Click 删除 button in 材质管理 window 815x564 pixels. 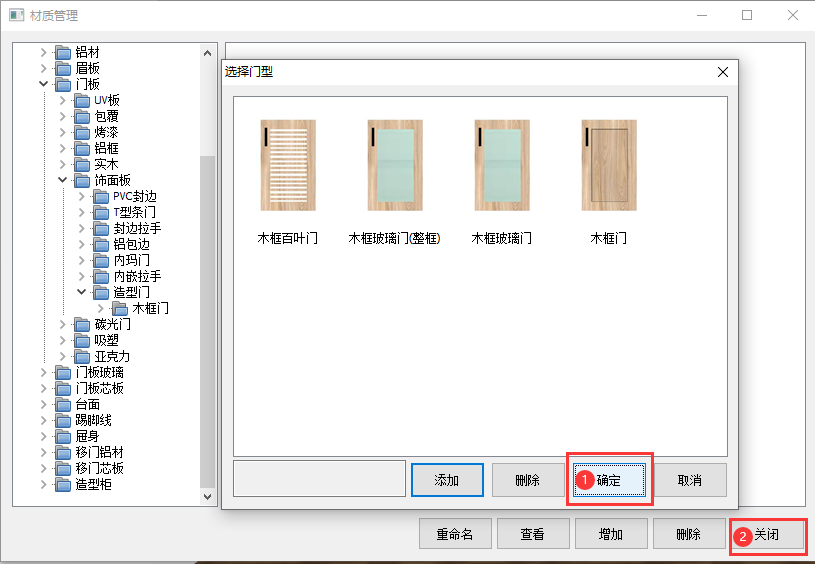pos(689,534)
